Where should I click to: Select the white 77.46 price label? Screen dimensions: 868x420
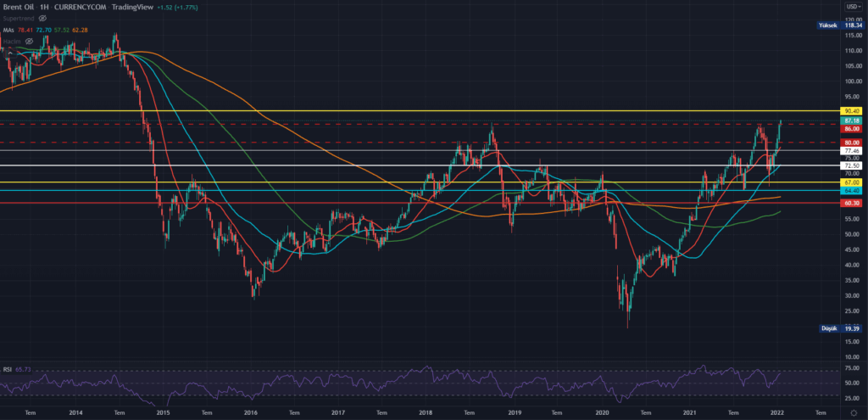(x=852, y=150)
